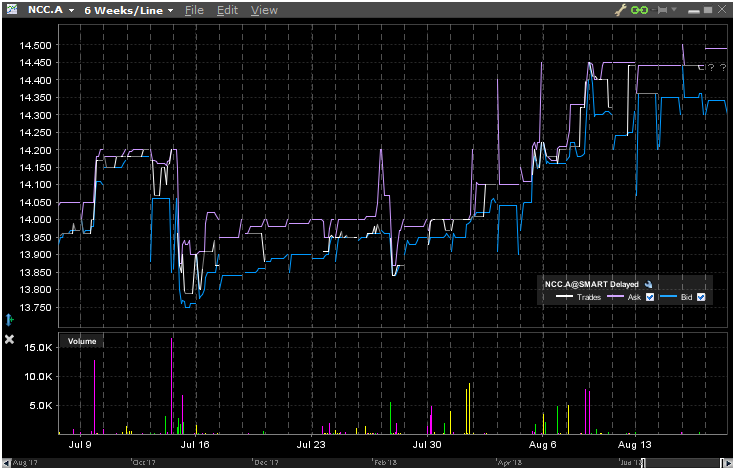Click the pin window icon
The height and width of the screenshot is (470, 735).
click(662, 10)
